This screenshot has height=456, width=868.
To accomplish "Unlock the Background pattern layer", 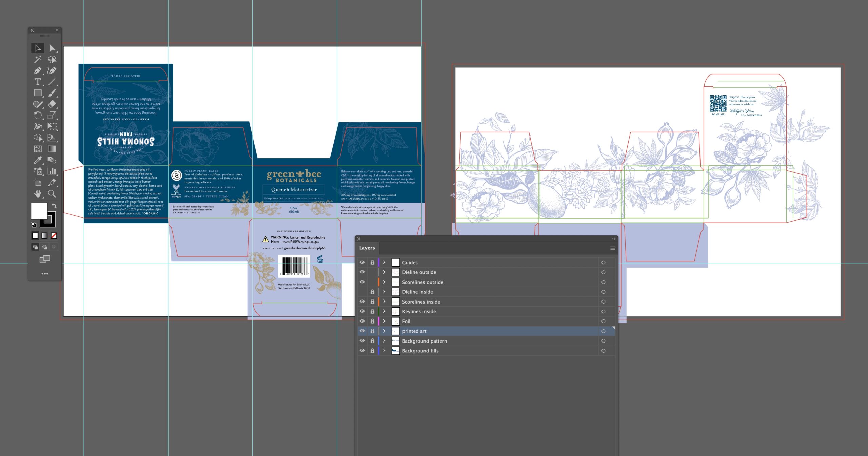I will [372, 341].
